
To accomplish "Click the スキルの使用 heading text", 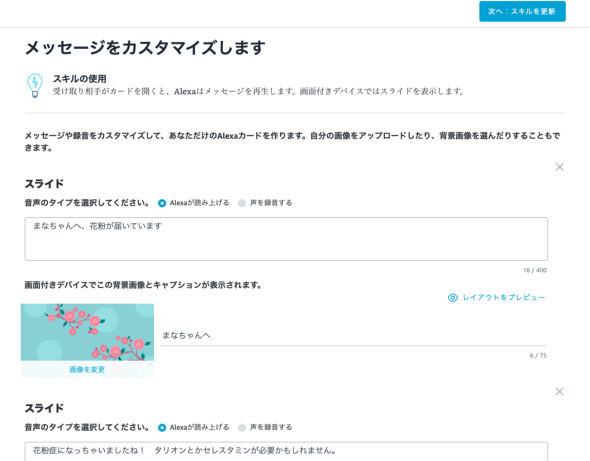I will (x=79, y=79).
